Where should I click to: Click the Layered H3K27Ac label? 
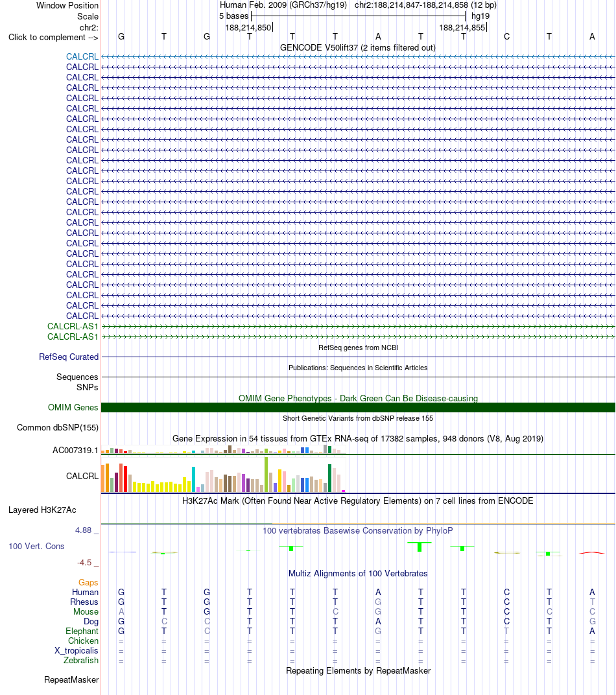[x=42, y=510]
